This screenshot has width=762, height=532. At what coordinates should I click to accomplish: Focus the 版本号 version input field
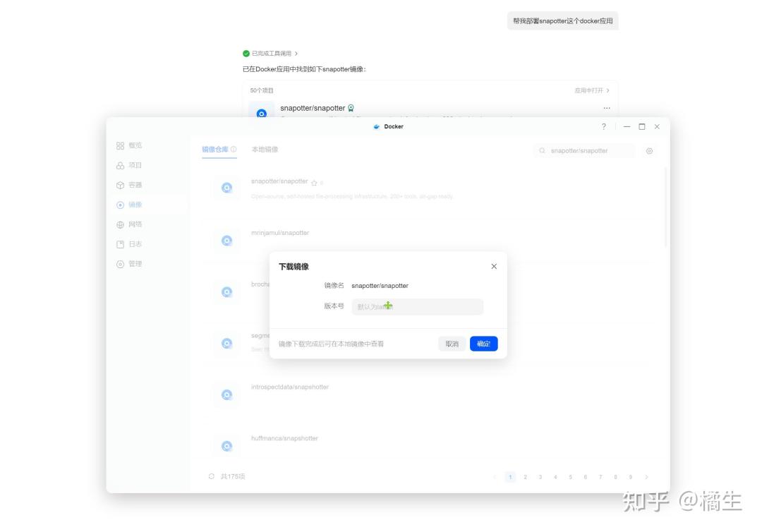tap(418, 306)
